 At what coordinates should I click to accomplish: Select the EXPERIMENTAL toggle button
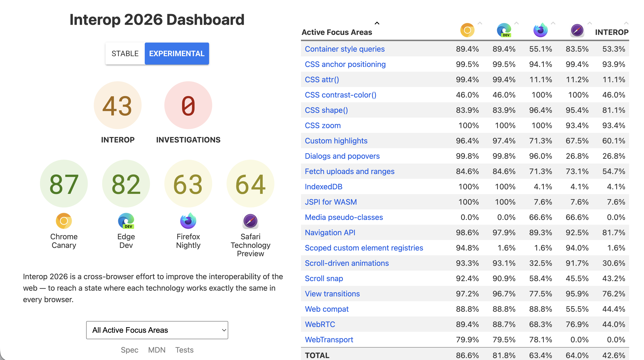point(177,54)
